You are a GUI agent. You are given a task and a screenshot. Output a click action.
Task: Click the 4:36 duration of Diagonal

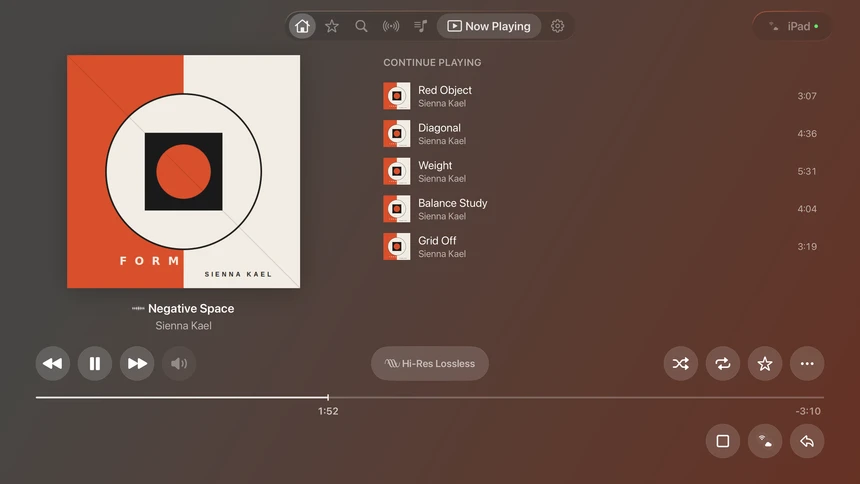807,134
